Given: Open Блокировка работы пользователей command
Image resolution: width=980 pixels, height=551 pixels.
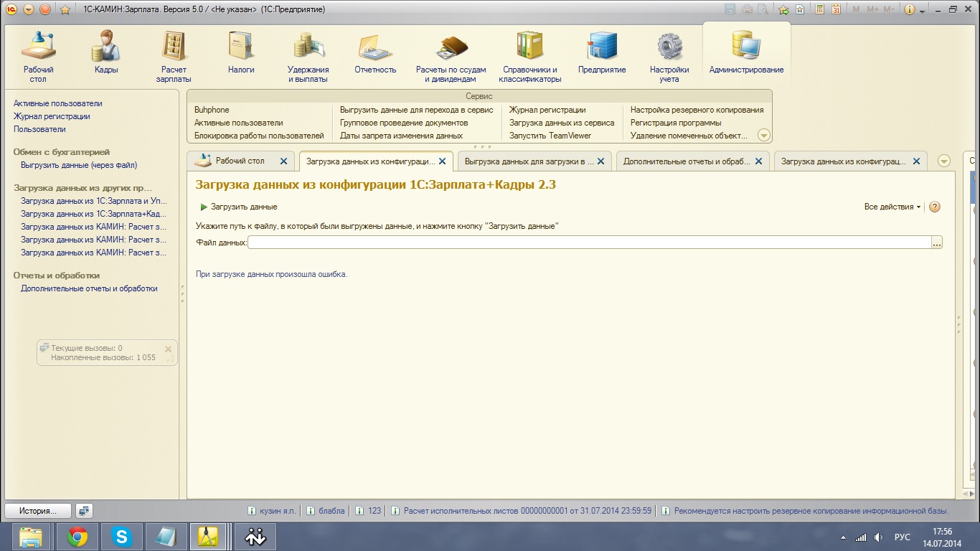Looking at the screenshot, I should [x=259, y=136].
